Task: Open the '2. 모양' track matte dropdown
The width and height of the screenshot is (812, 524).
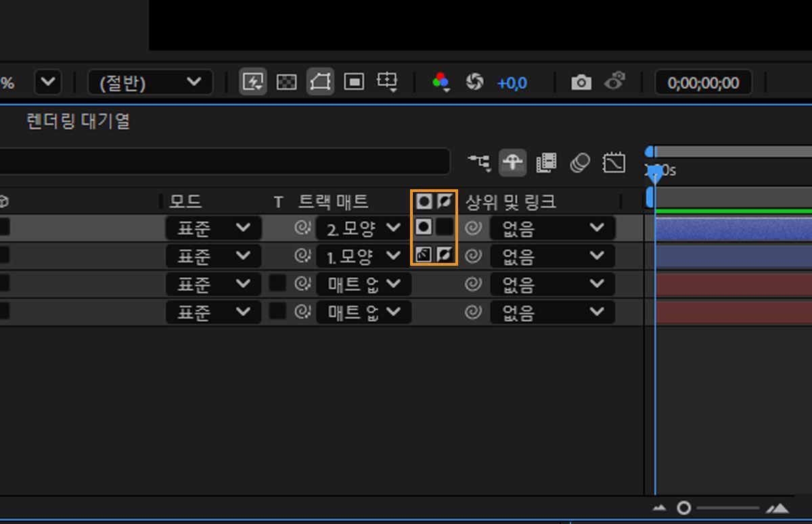Action: point(362,228)
